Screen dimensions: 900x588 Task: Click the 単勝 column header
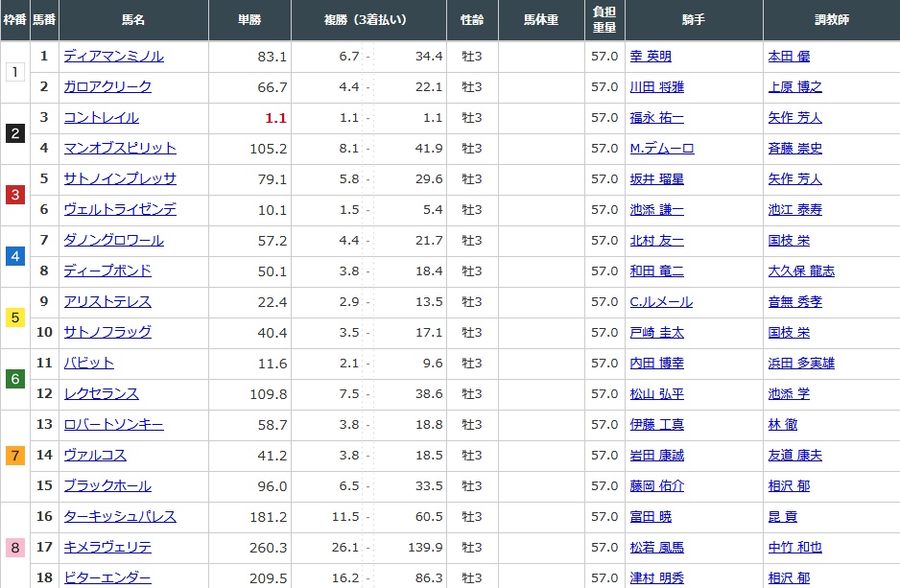point(249,20)
